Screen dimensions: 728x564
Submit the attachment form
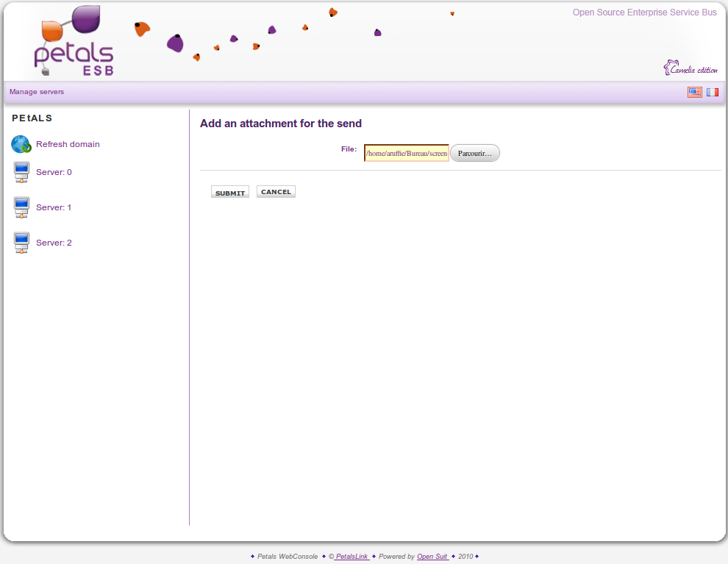(230, 193)
